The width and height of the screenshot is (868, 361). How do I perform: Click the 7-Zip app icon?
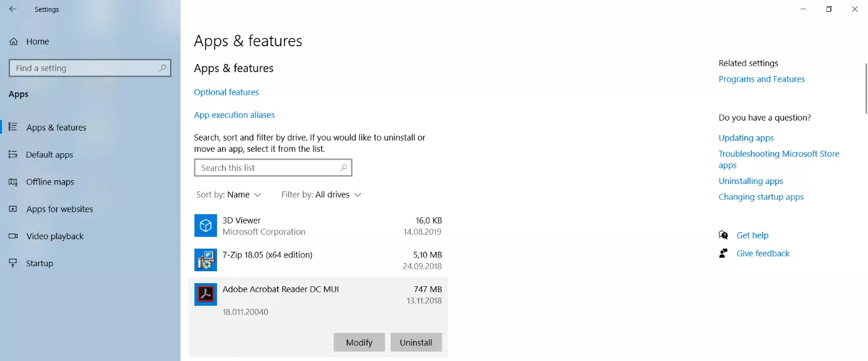click(206, 260)
